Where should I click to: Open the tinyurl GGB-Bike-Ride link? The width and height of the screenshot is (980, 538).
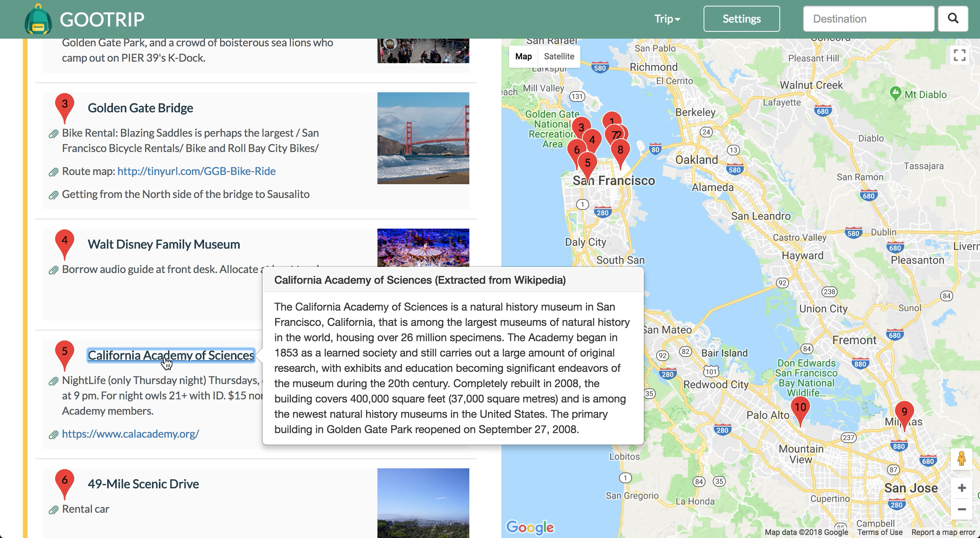pos(196,171)
